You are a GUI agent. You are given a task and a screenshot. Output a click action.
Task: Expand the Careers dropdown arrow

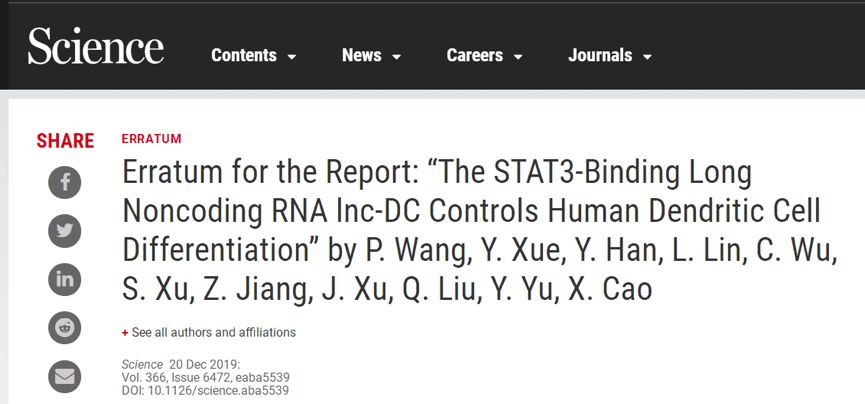[x=518, y=57]
